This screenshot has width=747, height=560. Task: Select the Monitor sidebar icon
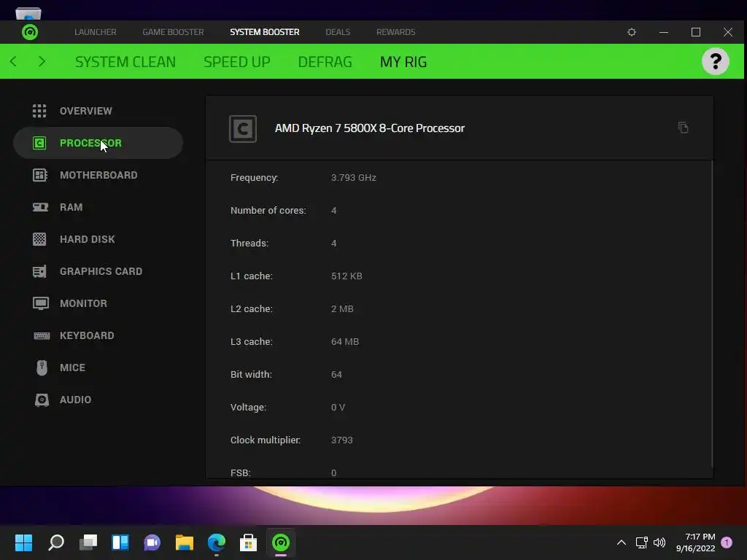pos(41,303)
